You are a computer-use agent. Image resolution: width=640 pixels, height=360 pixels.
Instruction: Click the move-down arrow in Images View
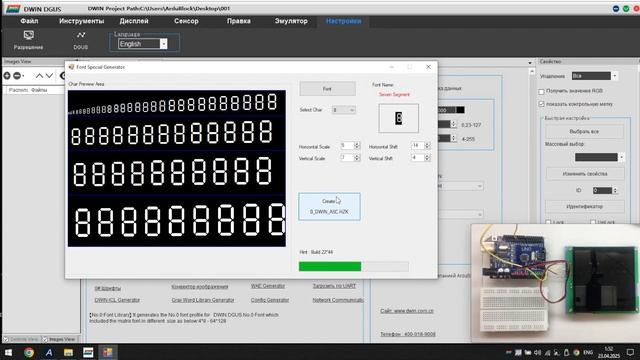[x=49, y=76]
